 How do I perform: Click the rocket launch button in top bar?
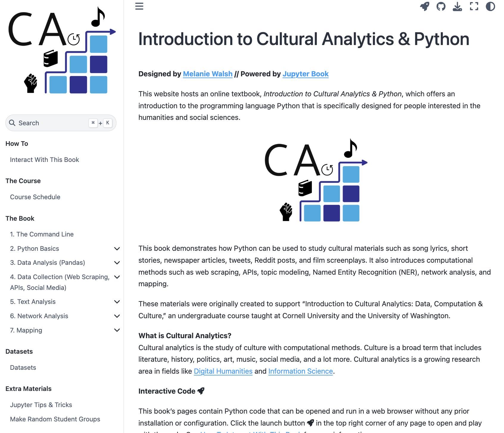tap(424, 6)
